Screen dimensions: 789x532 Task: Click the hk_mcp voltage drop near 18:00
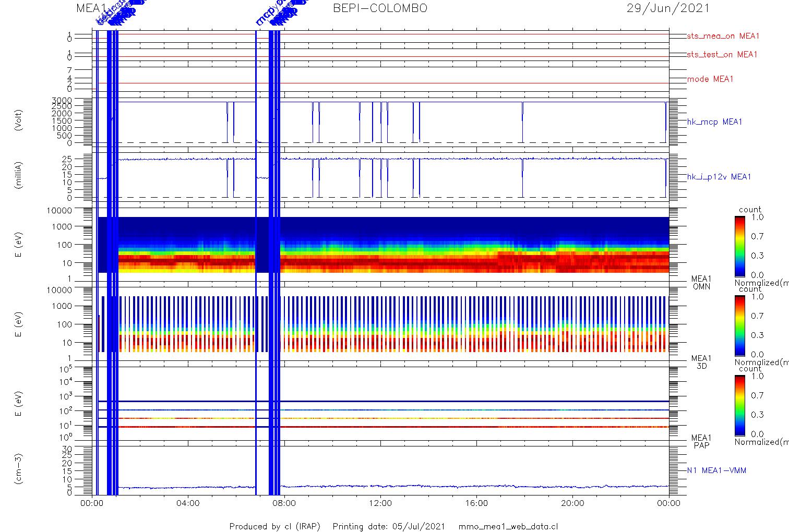point(522,122)
